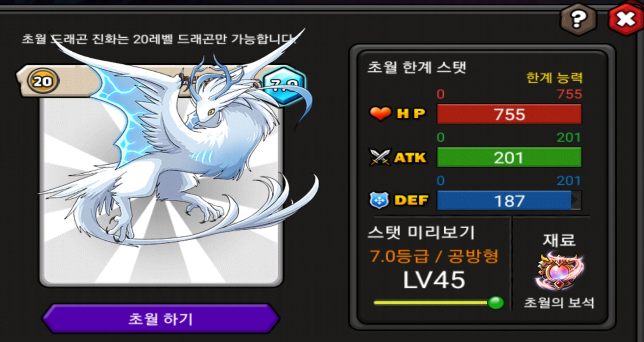Viewport: 644px width, 342px height.
Task: Select the red HP 755 bar
Action: (509, 114)
